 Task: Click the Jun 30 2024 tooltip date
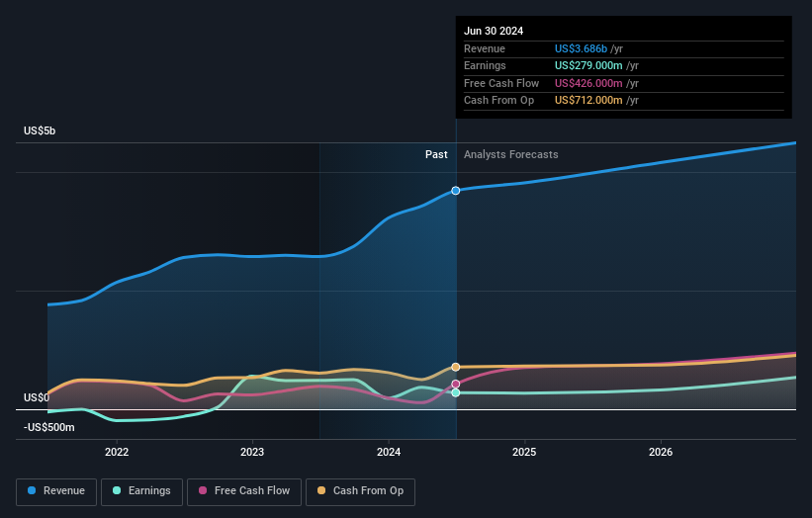(494, 31)
